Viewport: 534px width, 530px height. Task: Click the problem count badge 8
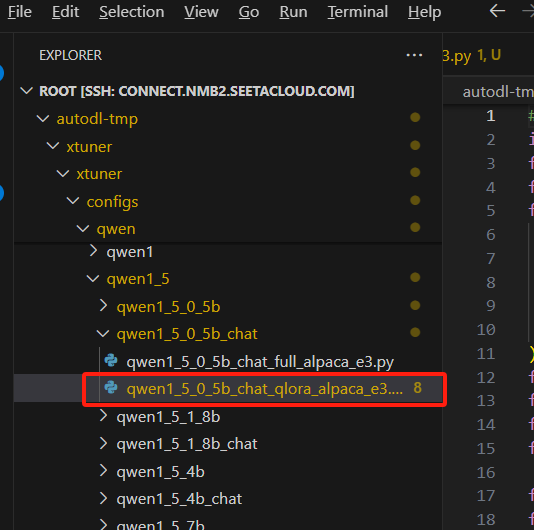pyautogui.click(x=418, y=388)
